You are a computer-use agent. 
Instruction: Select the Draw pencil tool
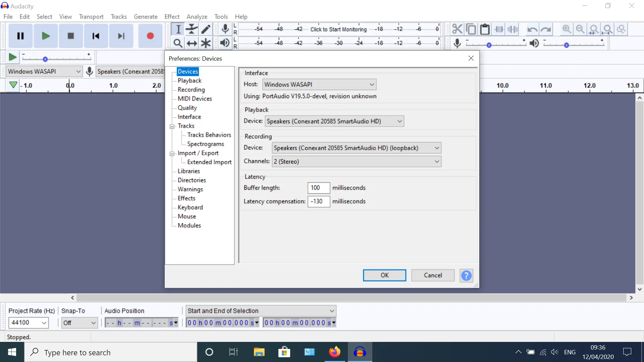[206, 29]
